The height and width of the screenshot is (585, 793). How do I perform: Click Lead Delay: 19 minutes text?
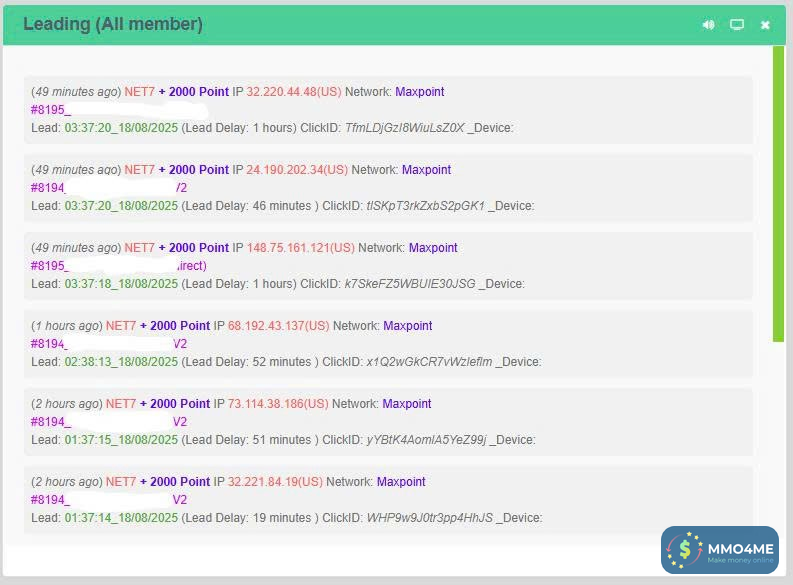[x=250, y=518]
